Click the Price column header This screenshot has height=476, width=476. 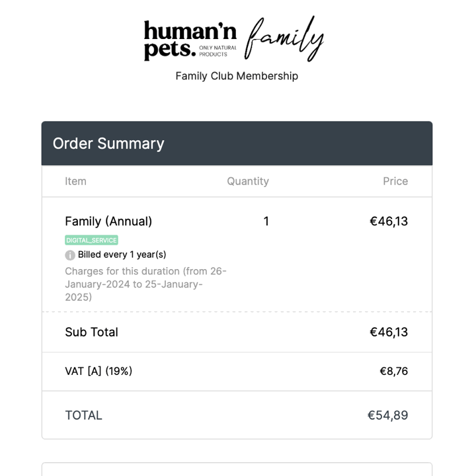click(x=395, y=181)
